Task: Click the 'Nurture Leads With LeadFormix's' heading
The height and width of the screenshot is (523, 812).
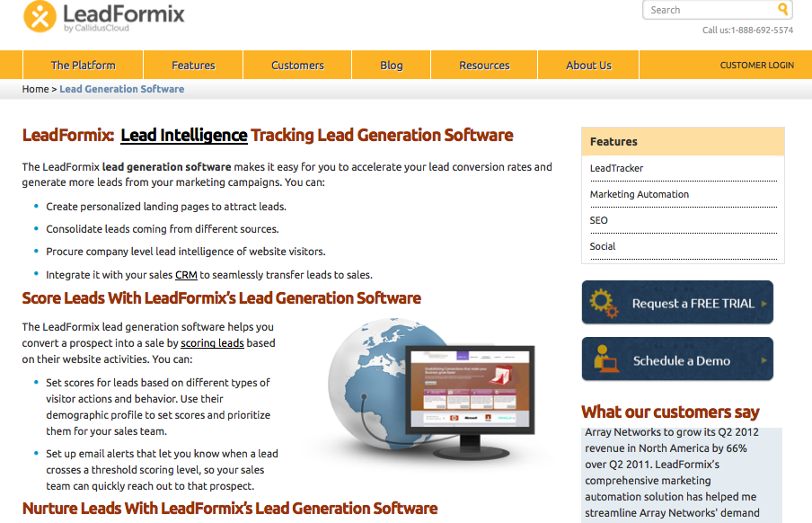Action: tap(230, 509)
